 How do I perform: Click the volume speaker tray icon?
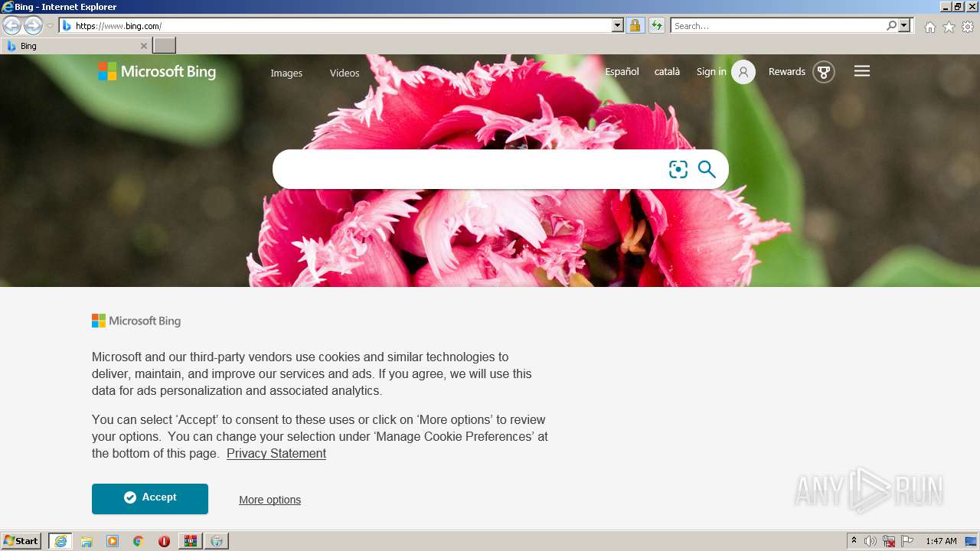[871, 541]
